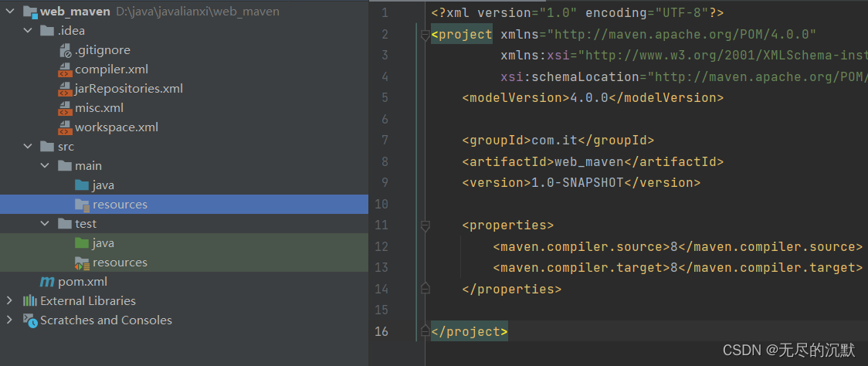Click the closing properties tag on line 14
Viewport: 868px width, 366px height.
[511, 289]
